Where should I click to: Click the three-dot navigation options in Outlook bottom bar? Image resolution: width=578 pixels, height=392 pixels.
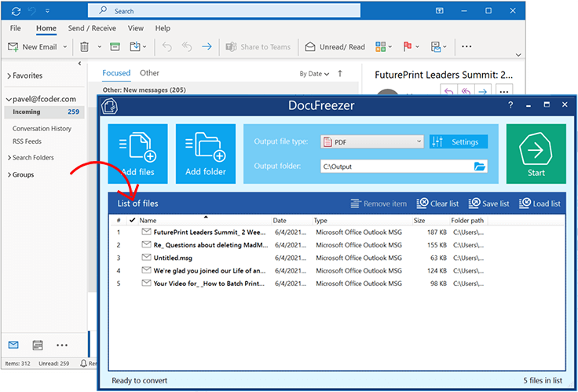coord(62,345)
